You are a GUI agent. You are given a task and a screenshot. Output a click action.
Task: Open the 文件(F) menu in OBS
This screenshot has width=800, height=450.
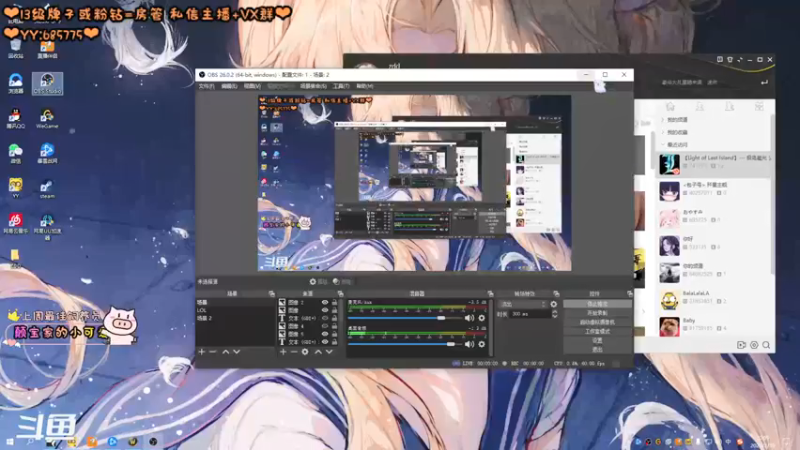point(206,86)
